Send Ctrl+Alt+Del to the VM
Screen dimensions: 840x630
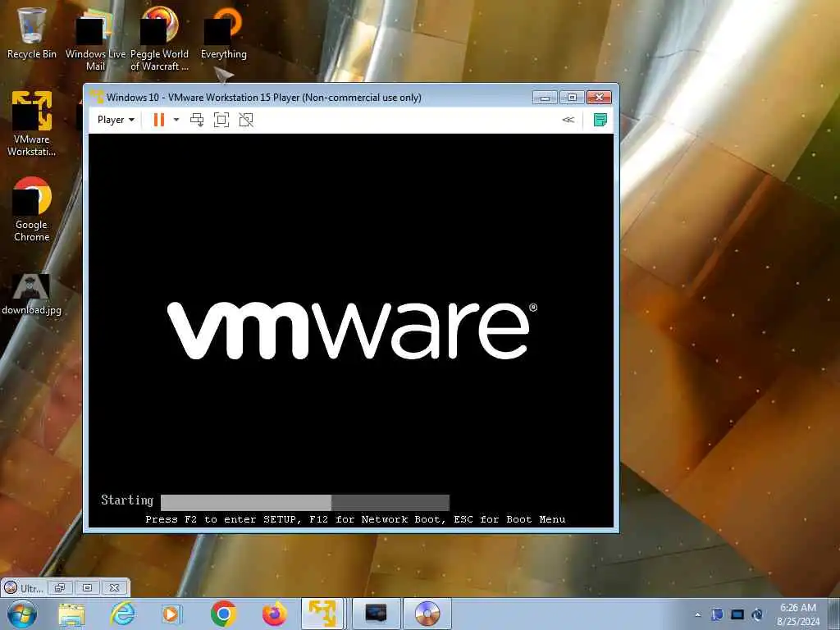point(197,120)
